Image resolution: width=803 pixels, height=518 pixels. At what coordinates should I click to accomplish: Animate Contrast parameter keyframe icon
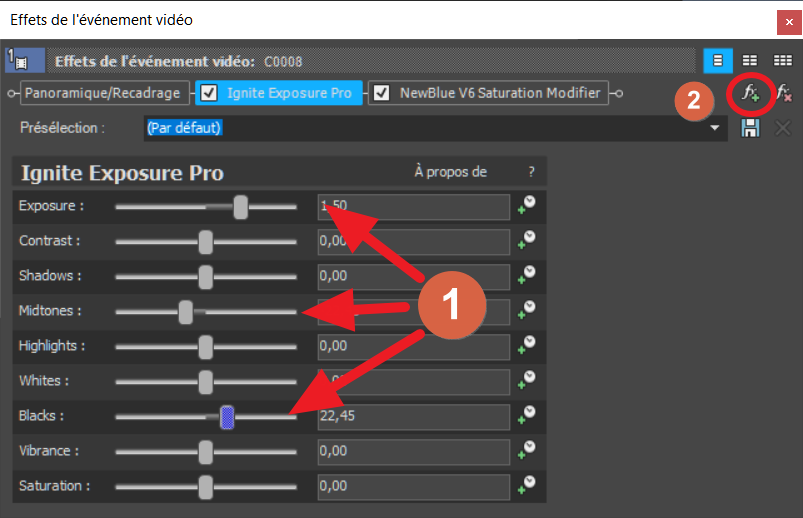[x=526, y=240]
